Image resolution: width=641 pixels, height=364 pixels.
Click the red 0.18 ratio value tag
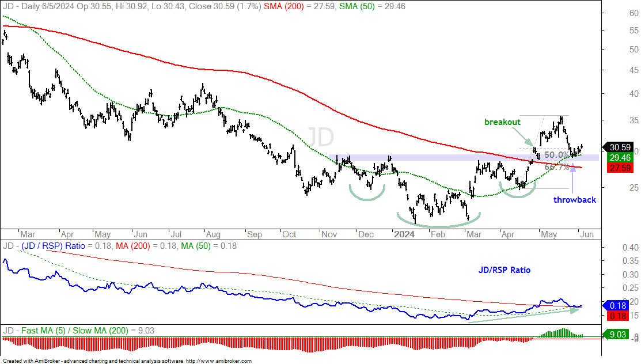[x=618, y=316]
